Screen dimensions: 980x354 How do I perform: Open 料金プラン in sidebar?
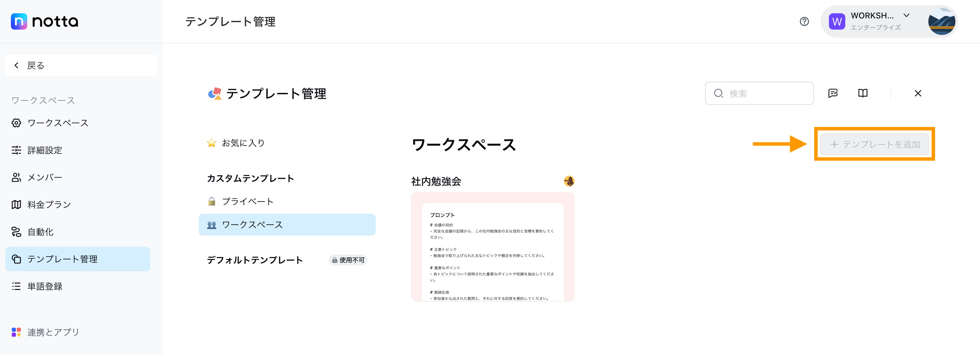[78, 205]
